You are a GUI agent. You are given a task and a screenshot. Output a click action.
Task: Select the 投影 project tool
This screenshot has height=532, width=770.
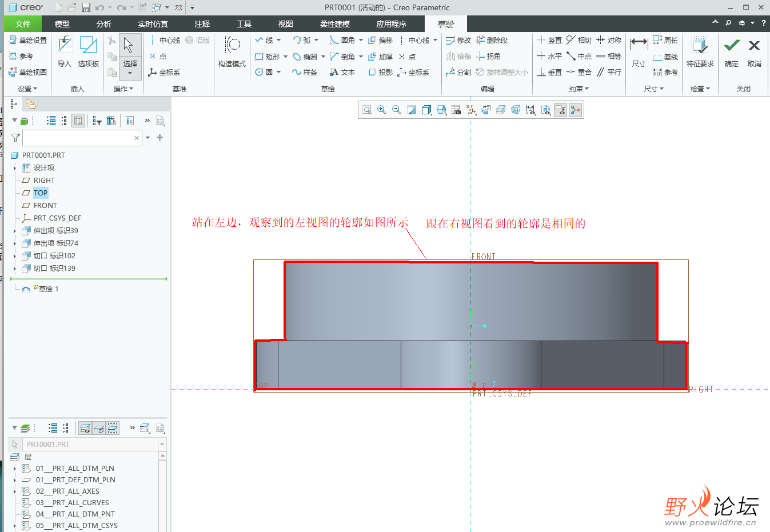click(381, 73)
